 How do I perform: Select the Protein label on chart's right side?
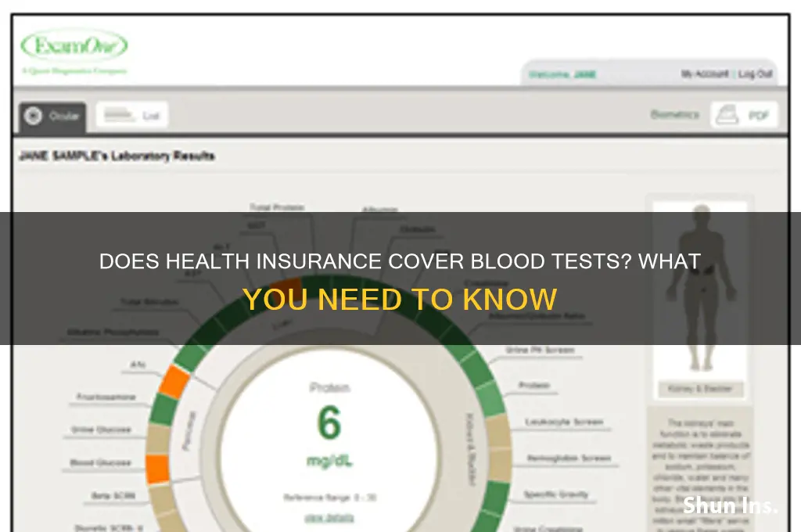tap(533, 386)
